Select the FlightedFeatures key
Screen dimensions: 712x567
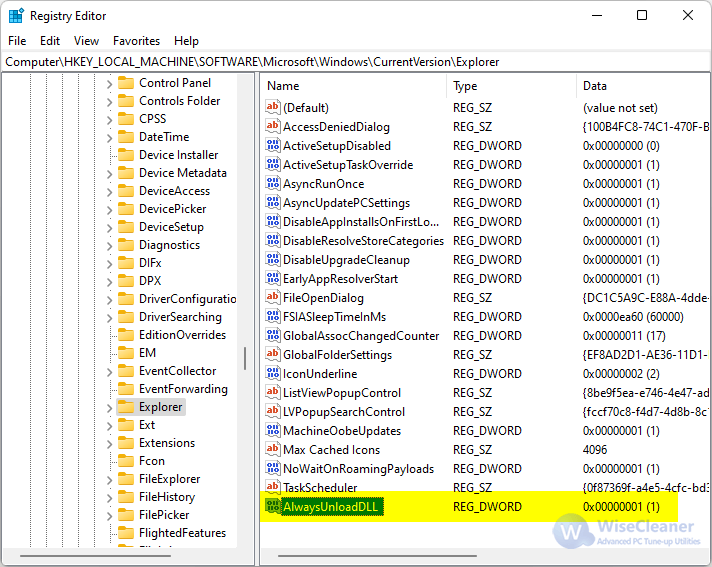(182, 532)
